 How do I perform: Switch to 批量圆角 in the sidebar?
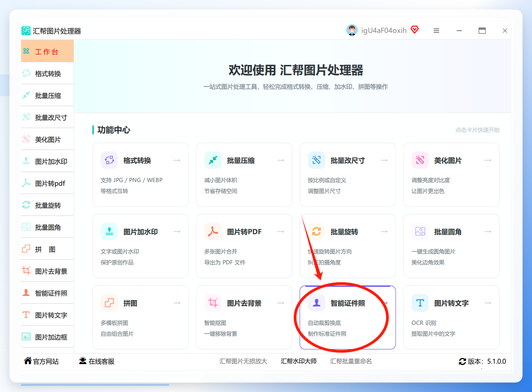(x=48, y=227)
